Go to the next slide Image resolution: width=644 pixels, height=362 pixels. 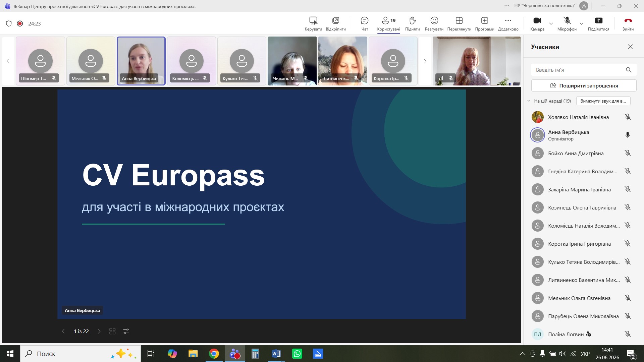tap(99, 331)
